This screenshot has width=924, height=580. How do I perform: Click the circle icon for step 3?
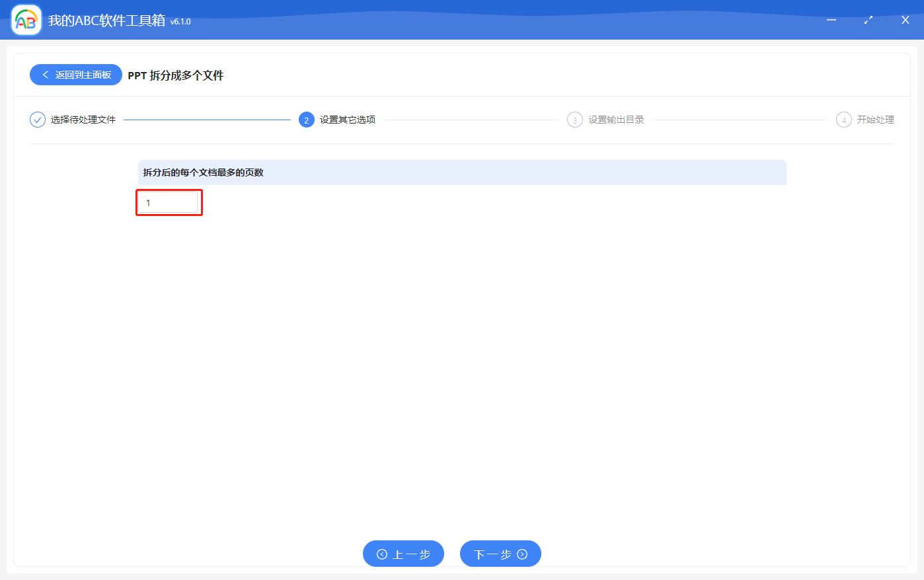click(x=575, y=120)
